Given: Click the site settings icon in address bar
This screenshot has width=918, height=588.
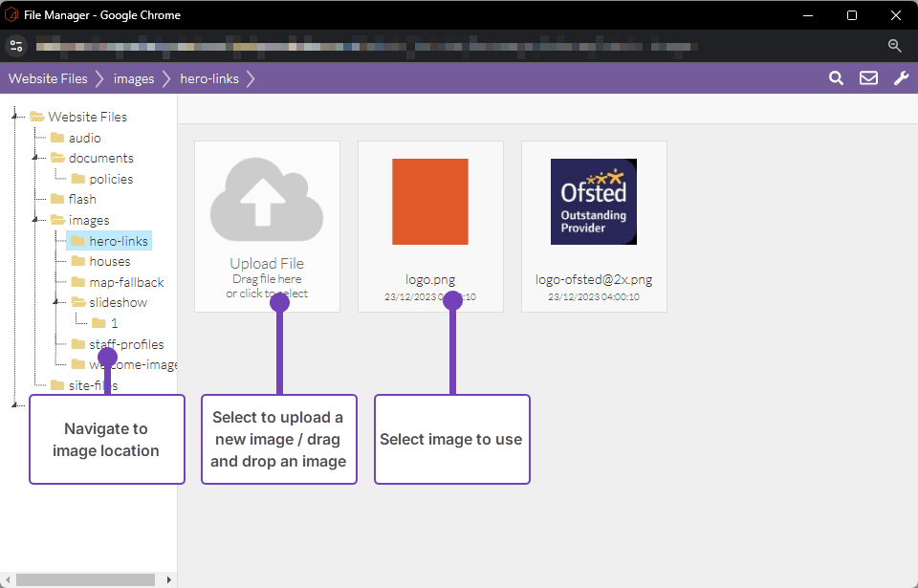Looking at the screenshot, I should click(16, 46).
